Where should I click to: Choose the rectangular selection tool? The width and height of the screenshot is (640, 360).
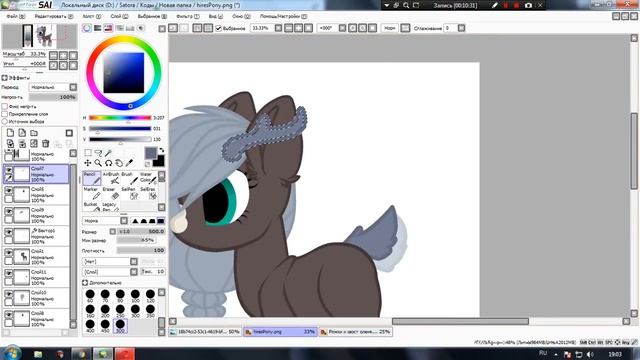click(88, 153)
